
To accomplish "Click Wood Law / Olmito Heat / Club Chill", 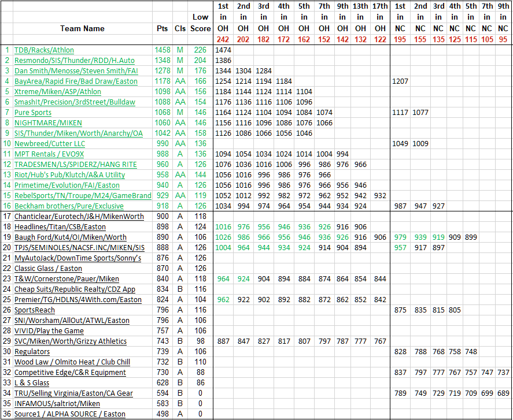I will pyautogui.click(x=72, y=362).
